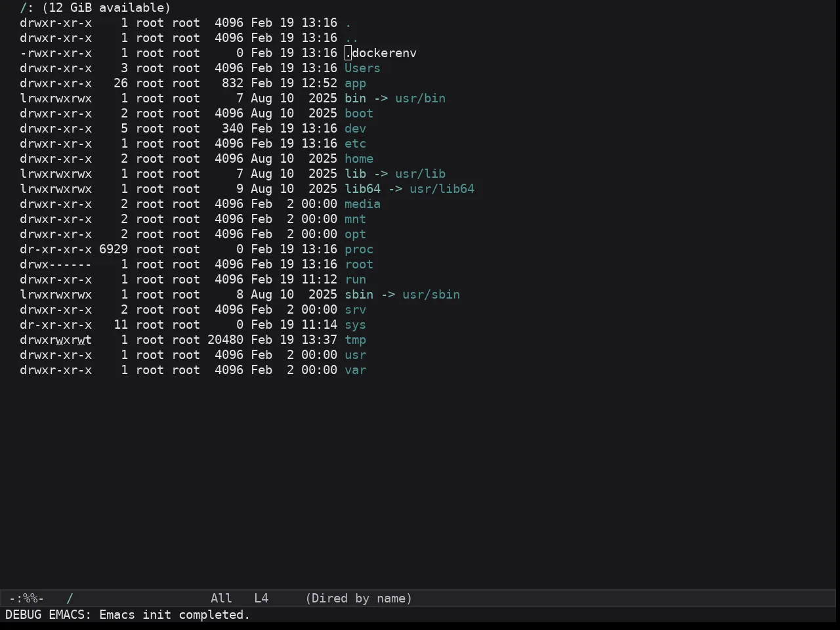Open the boot directory

point(359,114)
